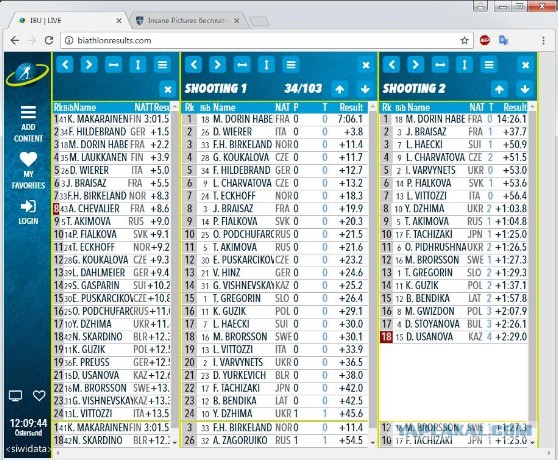Click horizontal resize icon in Shooting 1
The width and height of the screenshot is (558, 460).
point(242,65)
